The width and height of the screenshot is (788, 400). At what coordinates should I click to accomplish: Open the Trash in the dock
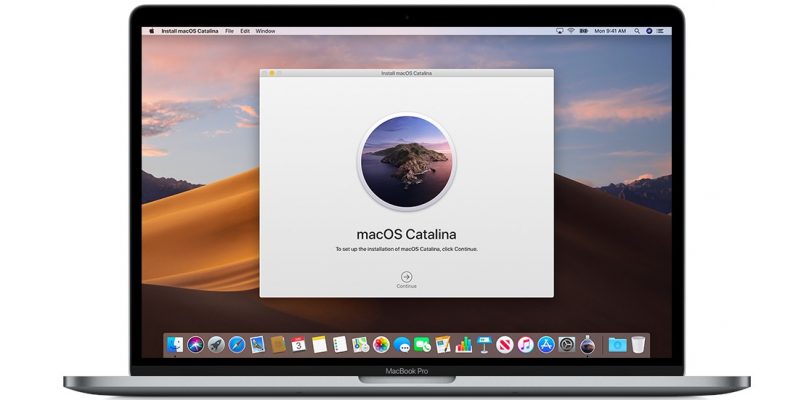pyautogui.click(x=638, y=344)
